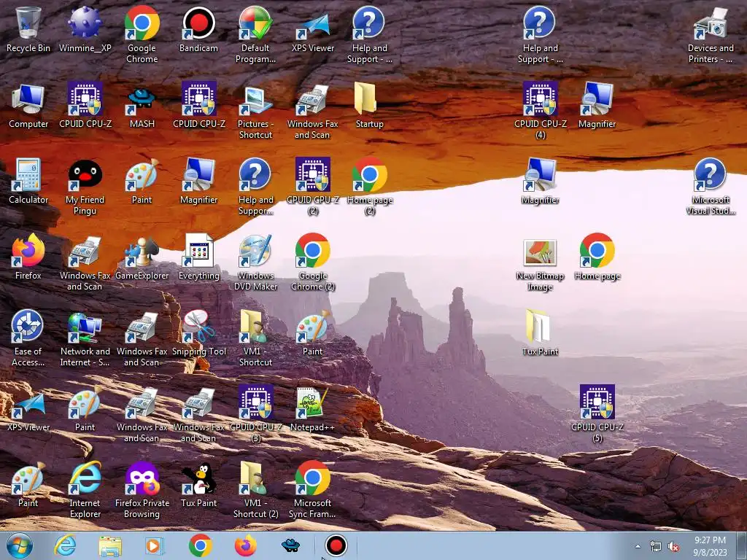
Task: Select the CPUID CPU-Z (4) shortcut
Action: click(541, 111)
